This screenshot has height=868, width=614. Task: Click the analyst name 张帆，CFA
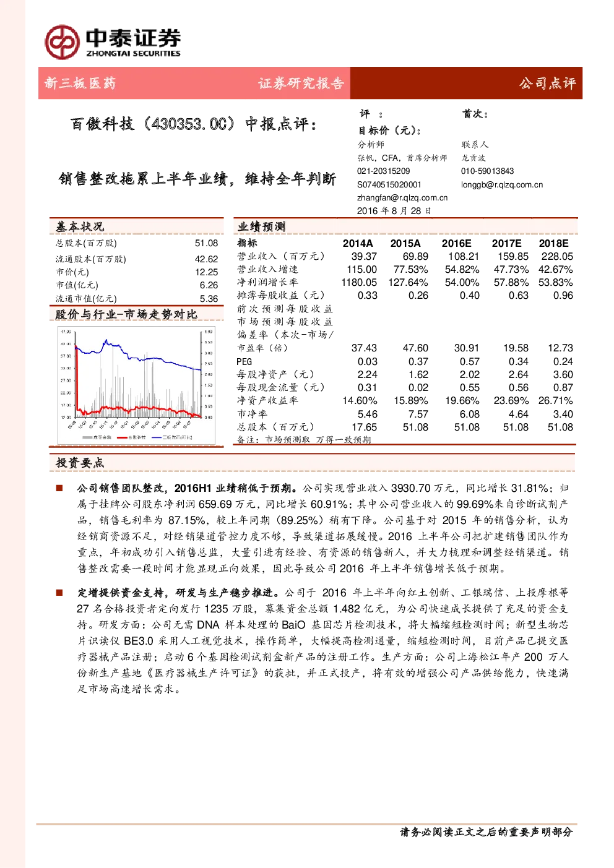tap(378, 158)
